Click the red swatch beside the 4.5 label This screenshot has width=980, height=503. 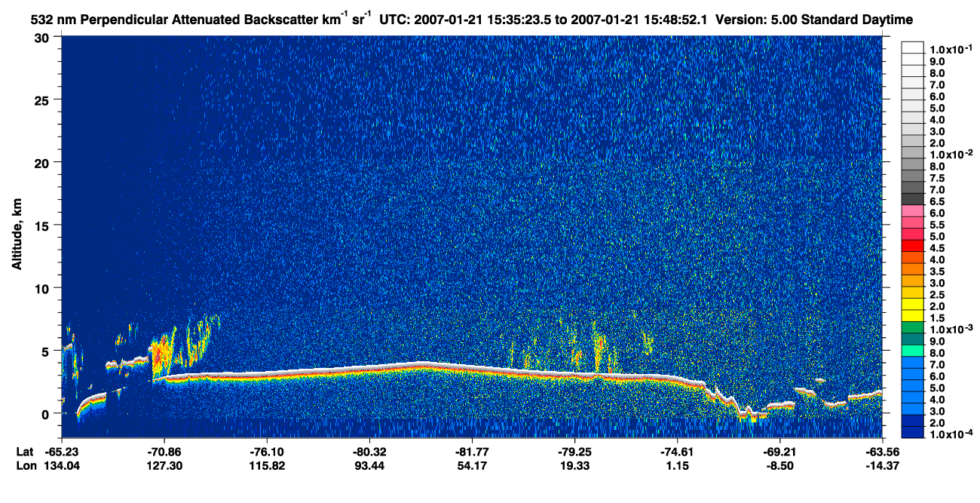(x=912, y=247)
